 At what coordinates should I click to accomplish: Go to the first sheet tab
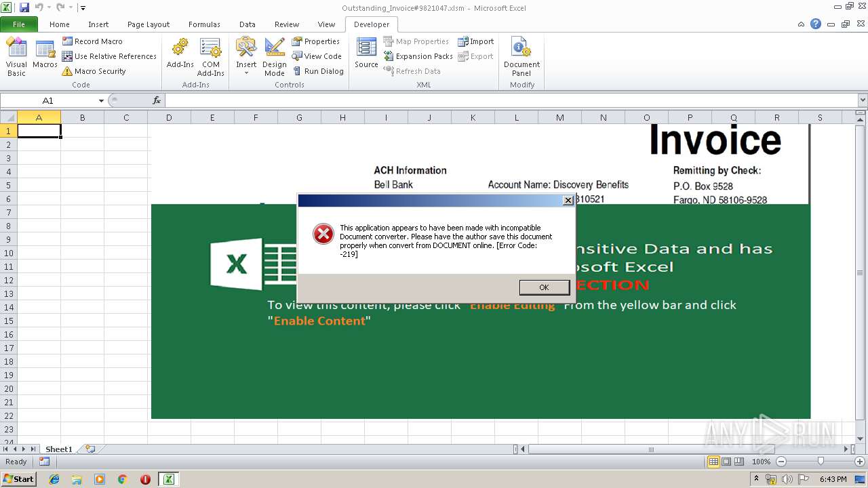(x=6, y=449)
